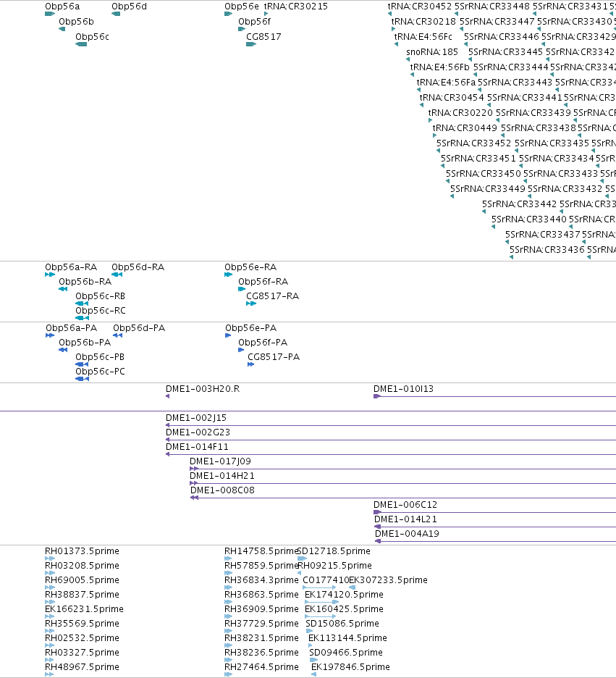Click the RH36834.3prime EST label
The width and height of the screenshot is (616, 678).
point(261,580)
